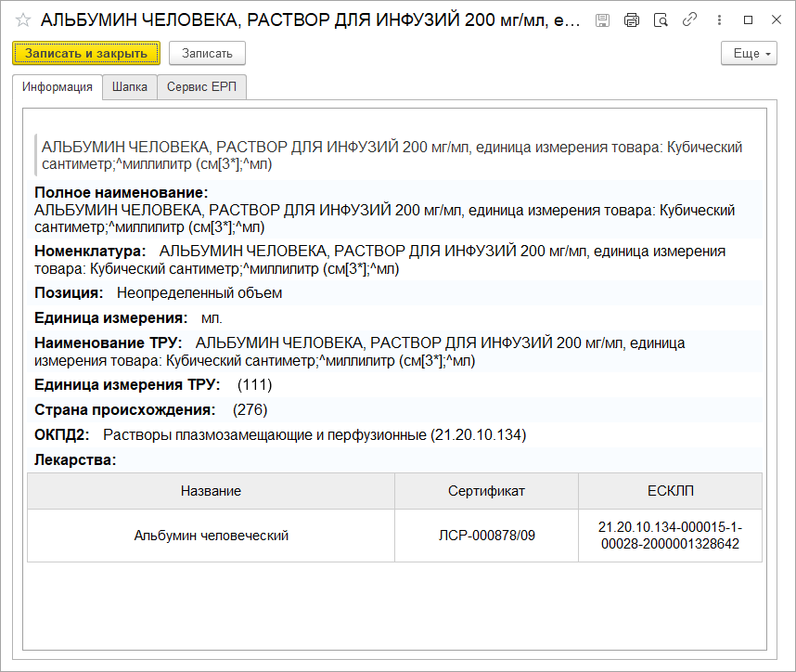Click the Записать и закрыть button
This screenshot has height=672, width=796.
point(86,53)
